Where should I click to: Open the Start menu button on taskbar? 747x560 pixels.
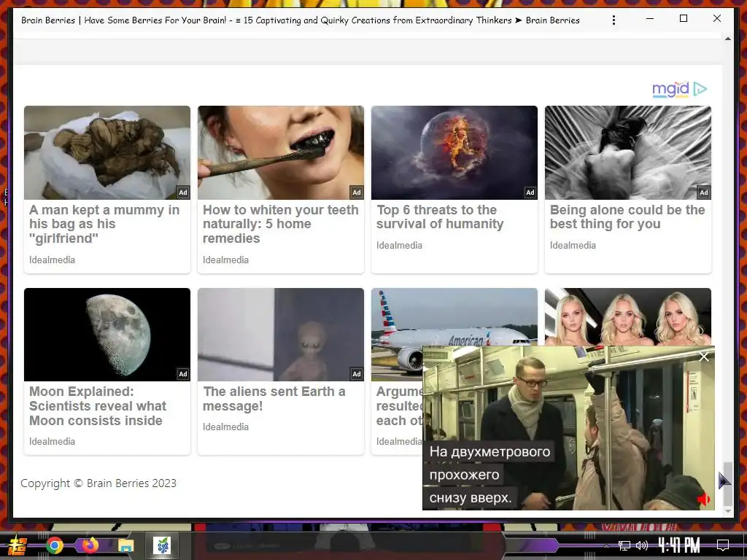click(18, 545)
